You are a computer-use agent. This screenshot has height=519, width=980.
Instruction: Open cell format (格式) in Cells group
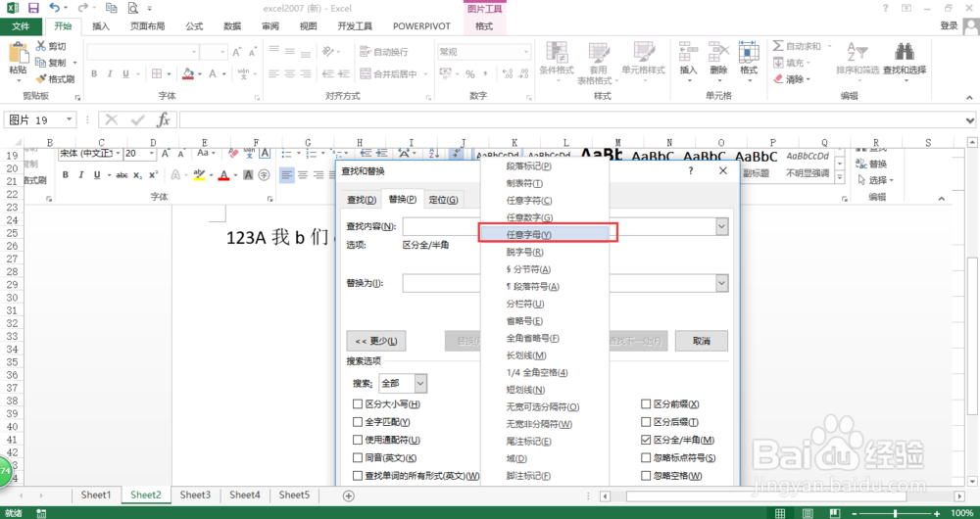(748, 62)
